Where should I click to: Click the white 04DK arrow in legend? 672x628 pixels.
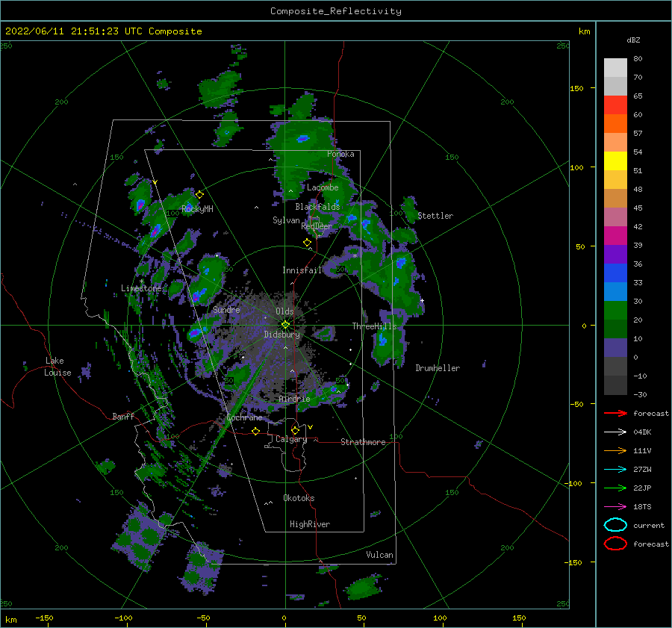[x=615, y=432]
